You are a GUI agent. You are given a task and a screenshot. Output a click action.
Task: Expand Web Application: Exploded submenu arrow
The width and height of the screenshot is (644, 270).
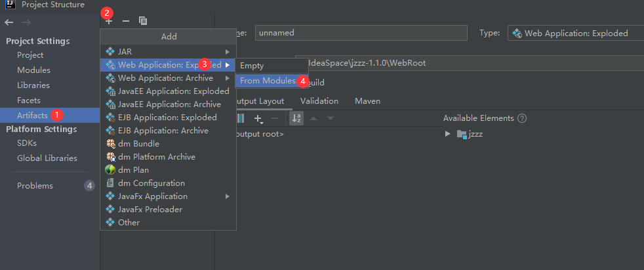(x=227, y=64)
